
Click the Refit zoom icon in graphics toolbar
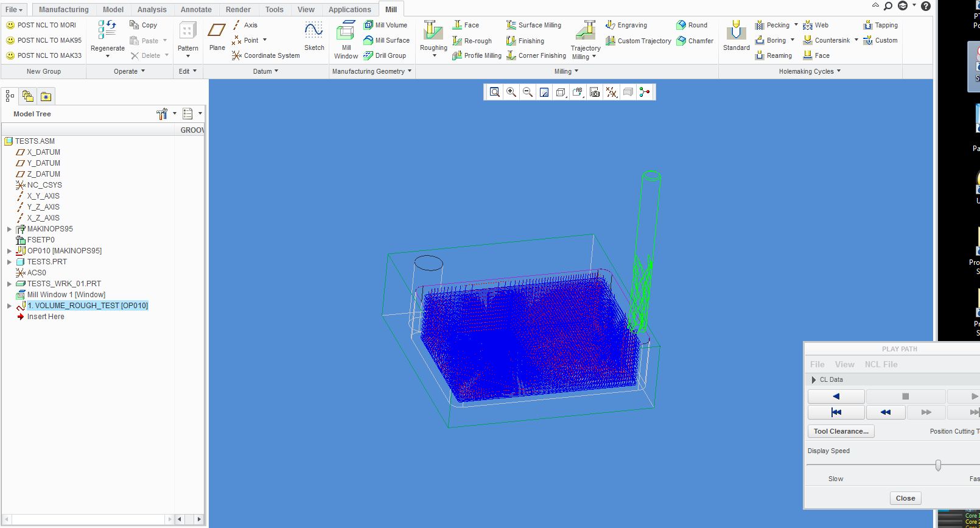(495, 92)
